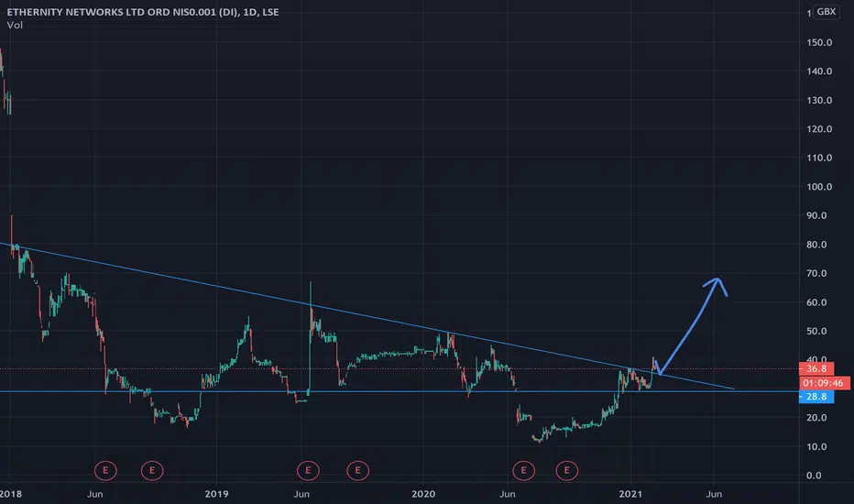Click the 2019 label on time axis

[216, 494]
